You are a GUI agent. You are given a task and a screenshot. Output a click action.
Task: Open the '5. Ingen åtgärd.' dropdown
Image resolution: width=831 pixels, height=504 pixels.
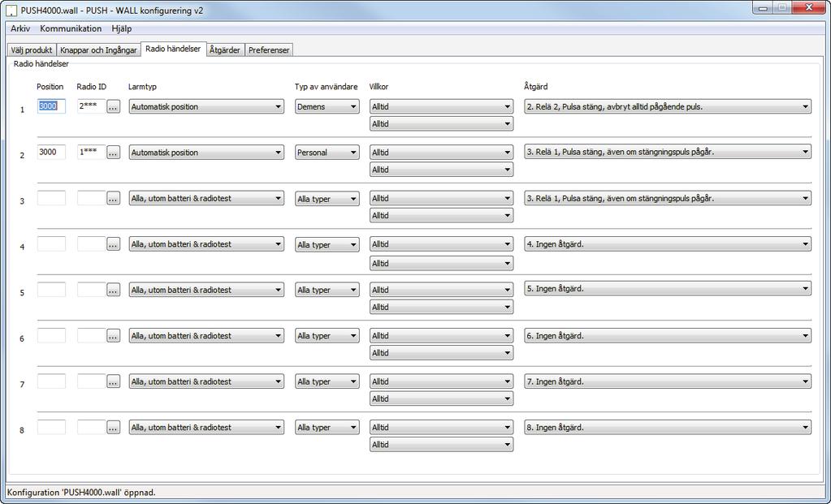click(x=667, y=289)
